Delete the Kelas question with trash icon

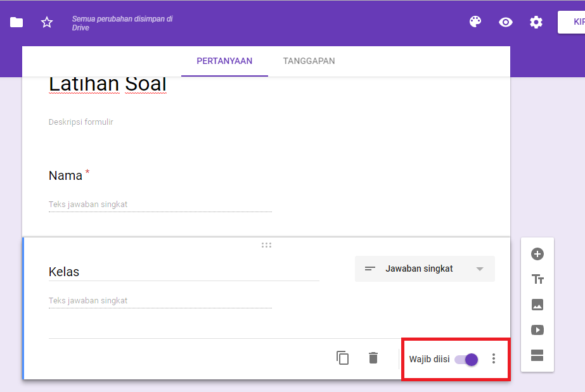(x=373, y=358)
